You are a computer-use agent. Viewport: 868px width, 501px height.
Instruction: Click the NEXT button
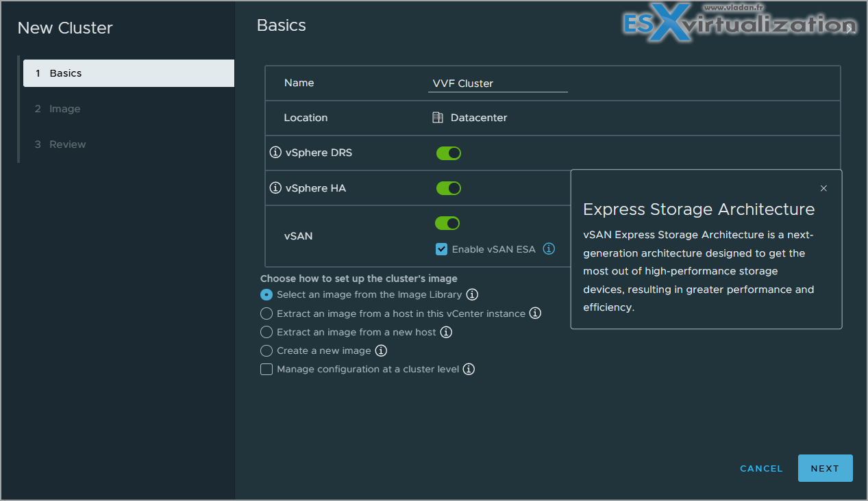[x=825, y=468]
